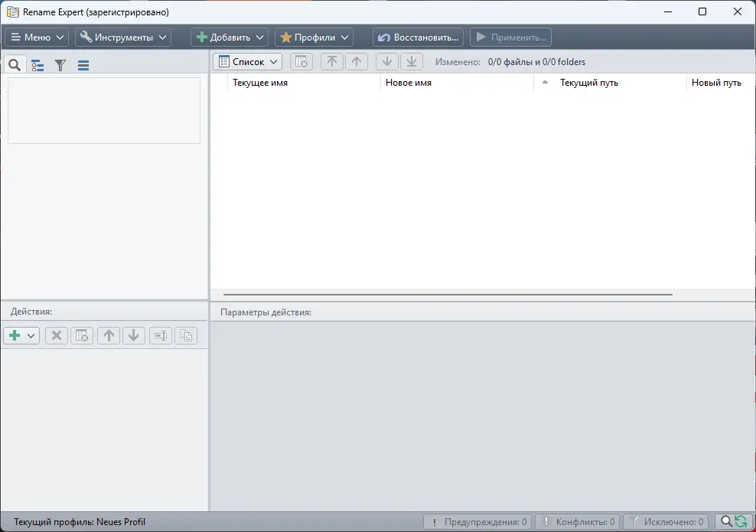Open the Профили dropdown
This screenshot has width=756, height=532.
point(314,38)
